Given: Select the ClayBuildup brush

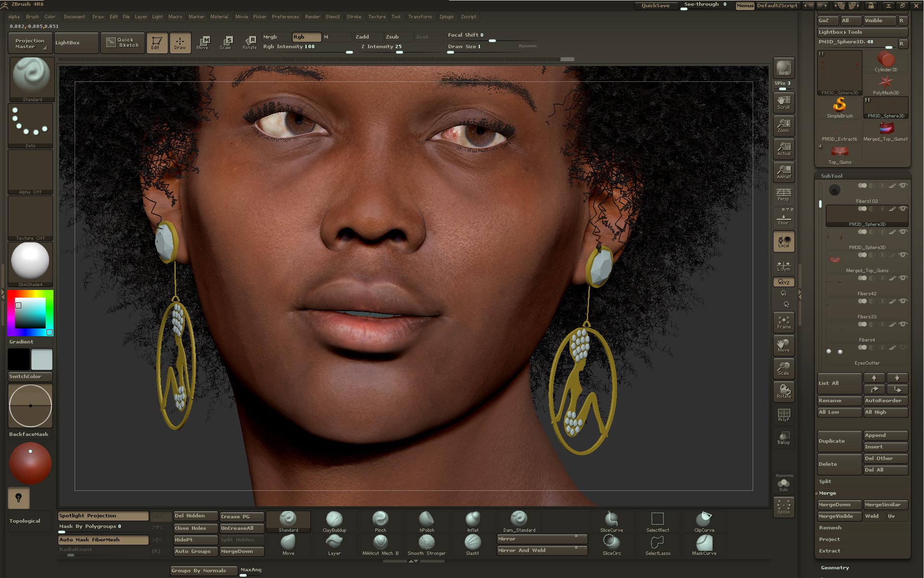Looking at the screenshot, I should (334, 522).
